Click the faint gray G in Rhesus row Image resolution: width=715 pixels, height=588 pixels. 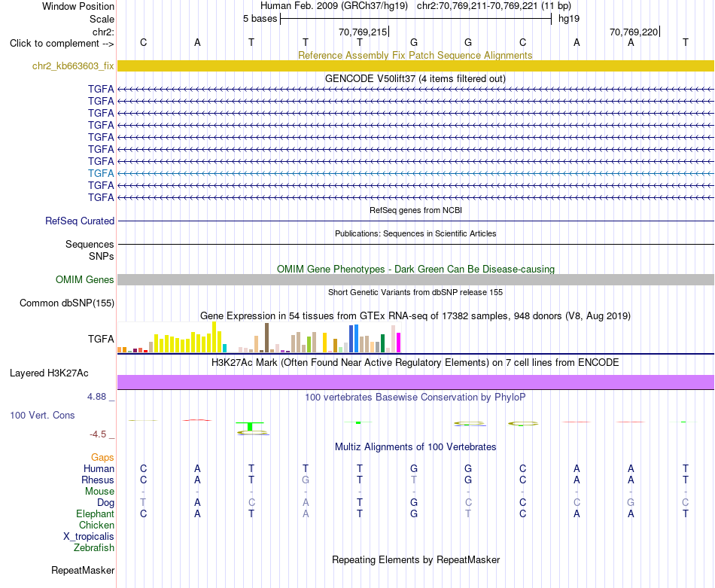pyautogui.click(x=306, y=480)
